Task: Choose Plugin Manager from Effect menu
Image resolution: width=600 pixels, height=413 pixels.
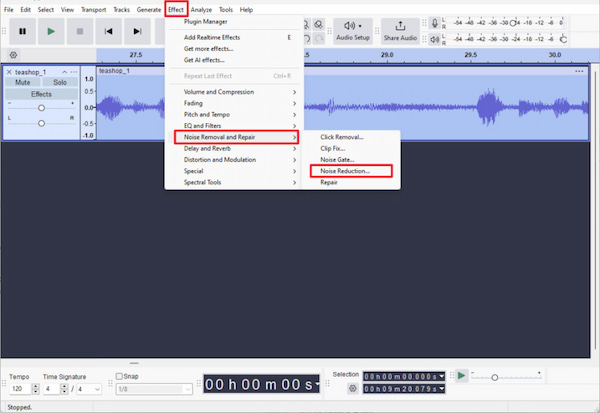Action: click(x=233, y=22)
